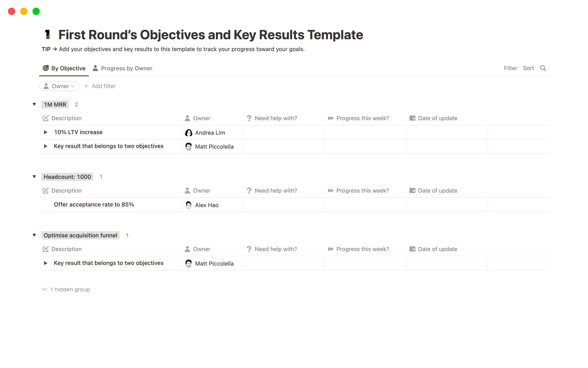Click the Owner column person icon
Screen dimensions: 588x368
click(187, 118)
